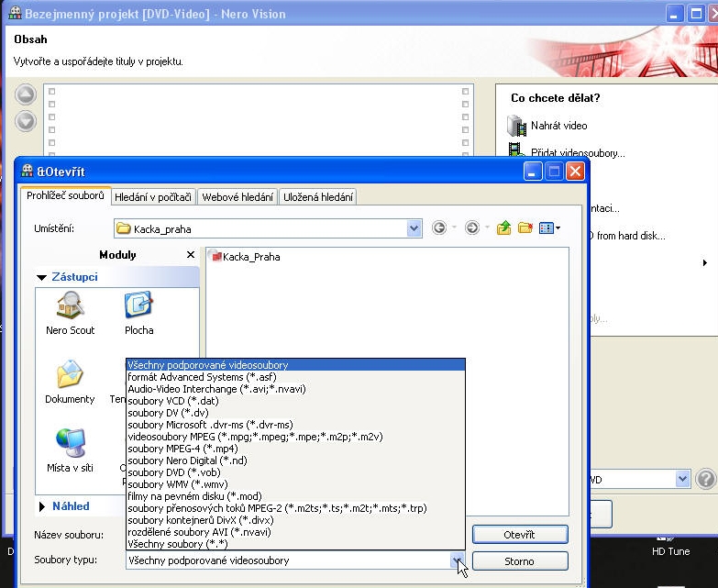Viewport: 718px width, 588px height.
Task: Click the Nero Scout shortcut icon
Action: pos(71,306)
